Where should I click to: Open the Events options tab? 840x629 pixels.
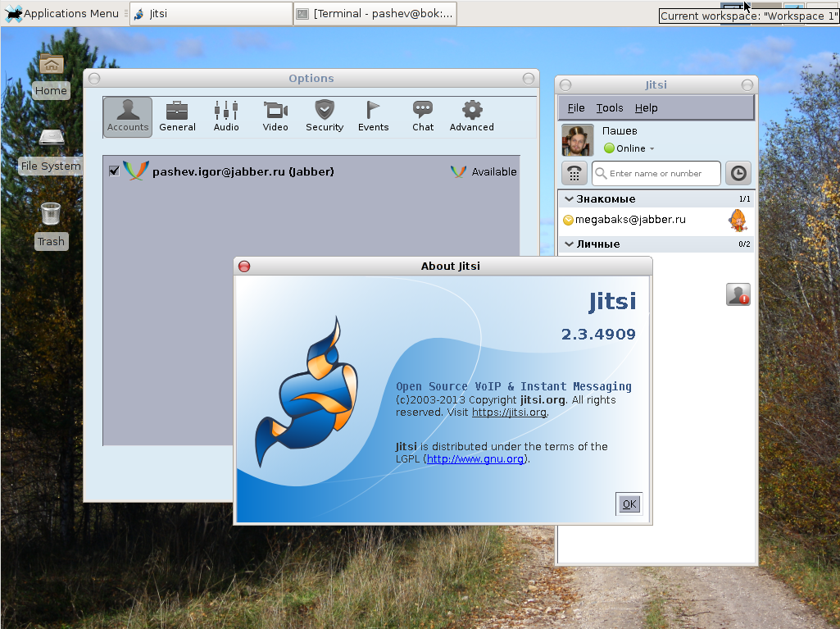click(374, 117)
